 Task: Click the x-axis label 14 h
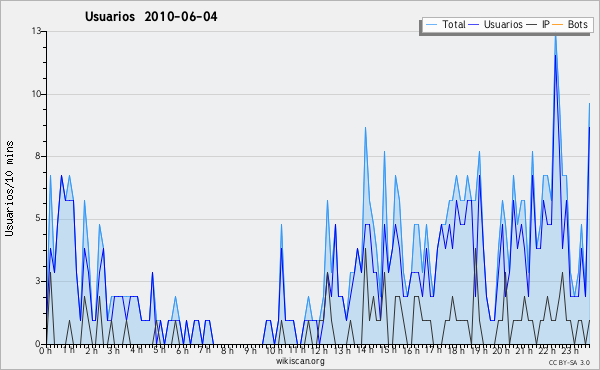pos(365,350)
